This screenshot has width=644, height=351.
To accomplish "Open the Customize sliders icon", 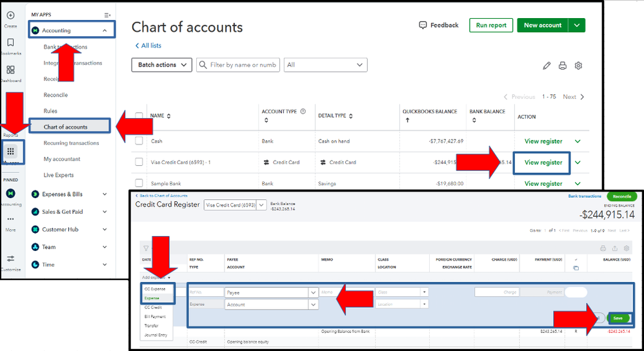I will click(11, 258).
